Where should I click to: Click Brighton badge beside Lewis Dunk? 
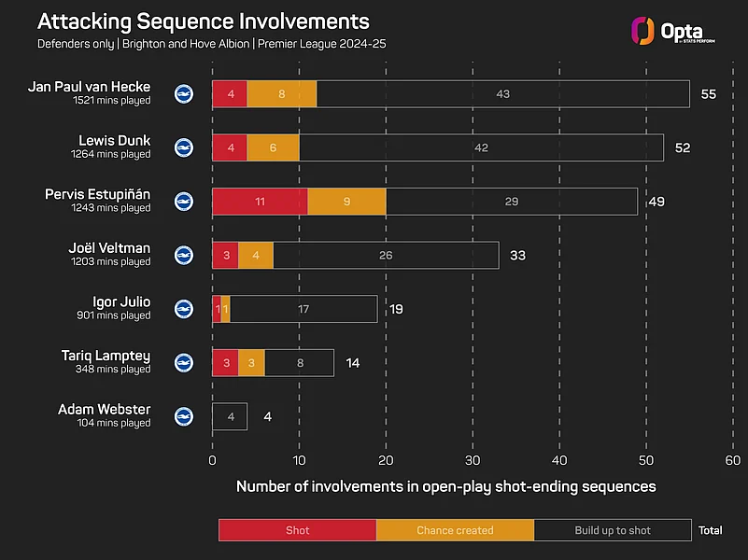coord(184,147)
